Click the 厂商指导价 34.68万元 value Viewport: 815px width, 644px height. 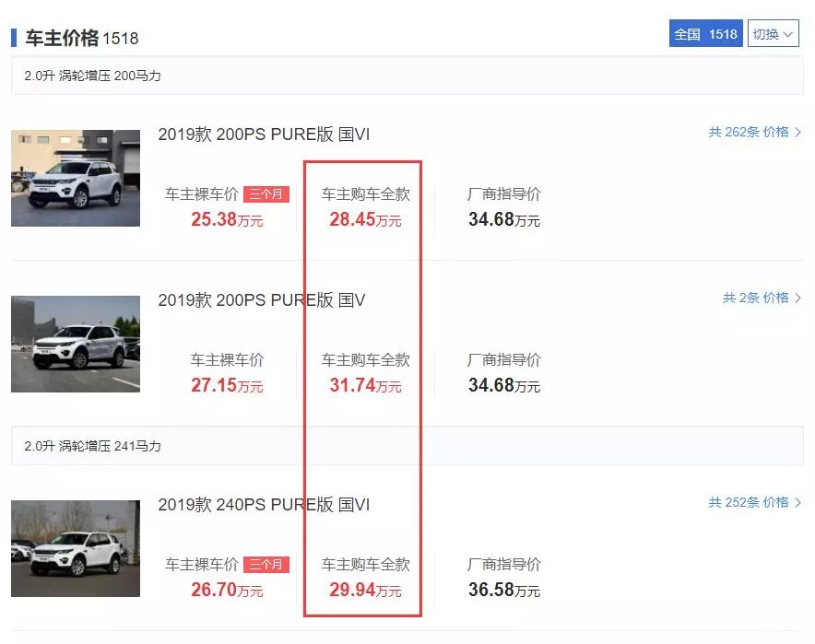point(505,220)
